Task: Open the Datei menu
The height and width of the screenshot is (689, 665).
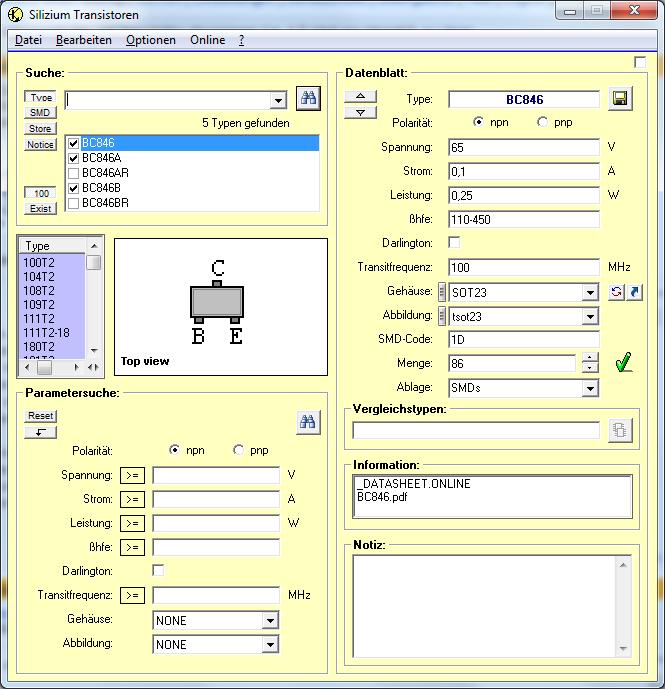Action: [28, 40]
